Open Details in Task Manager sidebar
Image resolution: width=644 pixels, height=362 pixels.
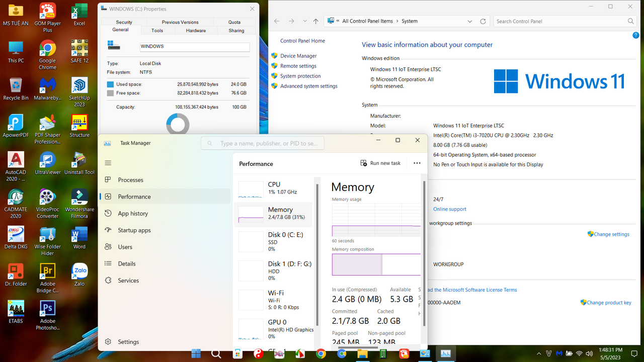(x=165, y=263)
